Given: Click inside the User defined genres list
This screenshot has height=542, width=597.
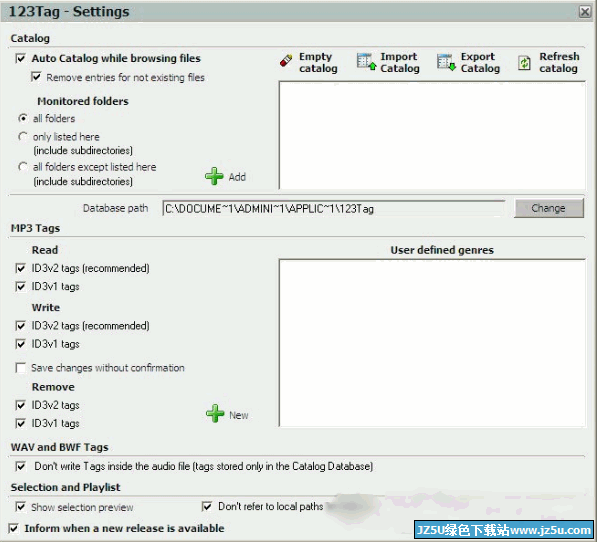Looking at the screenshot, I should 432,343.
